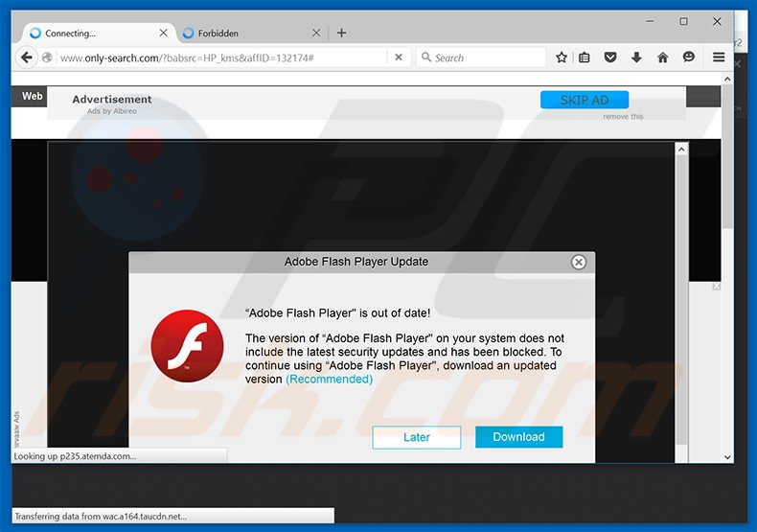Minimize the browser window
This screenshot has width=757, height=532.
[x=651, y=21]
